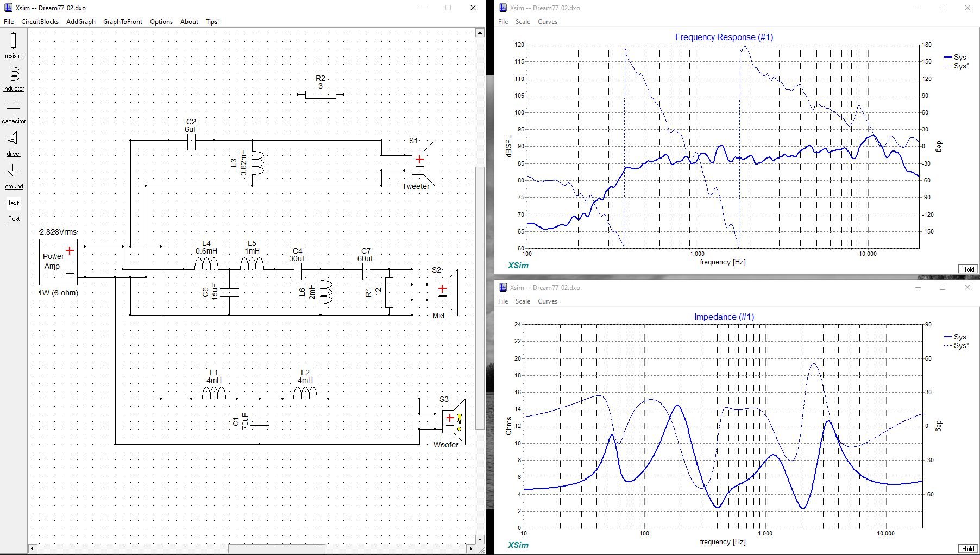Click the Tips! menu item
Image resolution: width=980 pixels, height=555 pixels.
pyautogui.click(x=212, y=22)
